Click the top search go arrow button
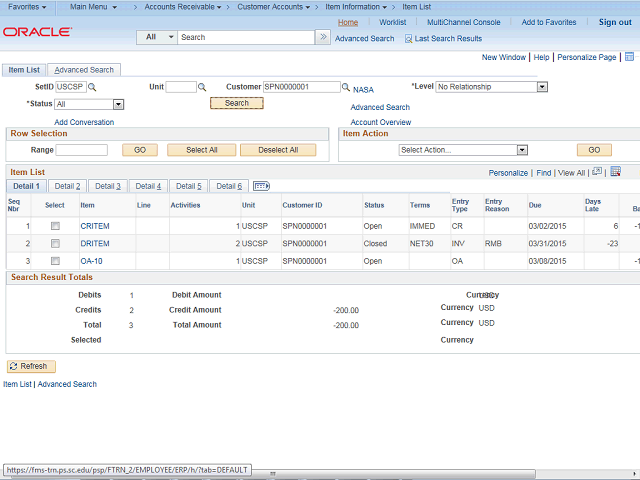640x480 pixels. pos(322,37)
